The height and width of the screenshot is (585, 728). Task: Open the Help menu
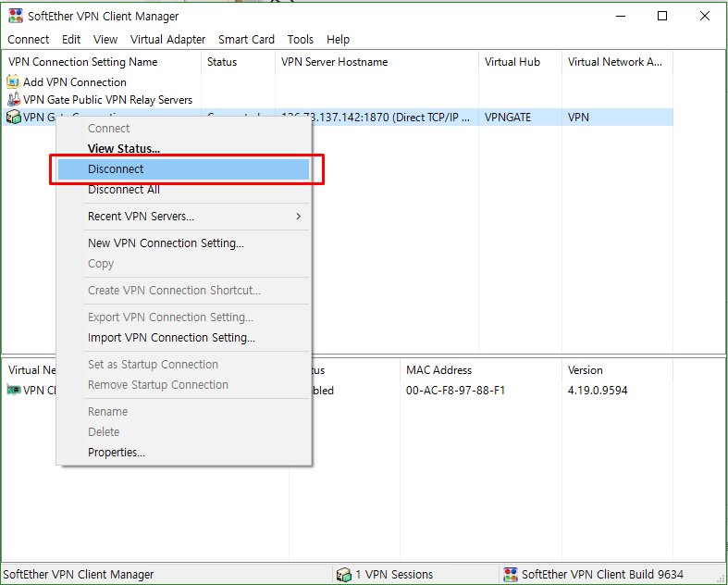pos(338,40)
